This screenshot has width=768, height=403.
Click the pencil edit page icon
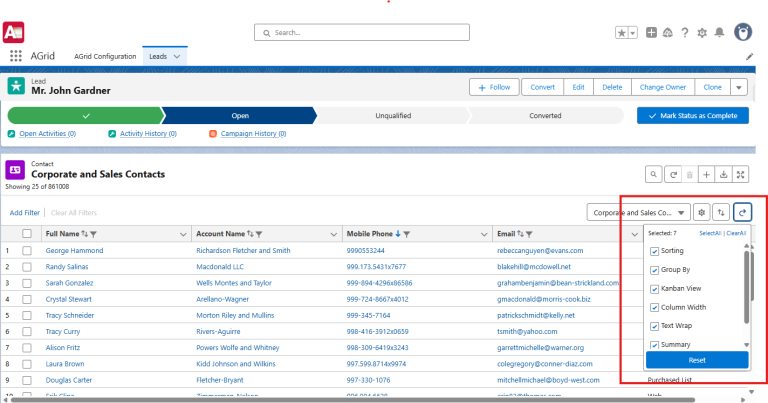[x=749, y=57]
